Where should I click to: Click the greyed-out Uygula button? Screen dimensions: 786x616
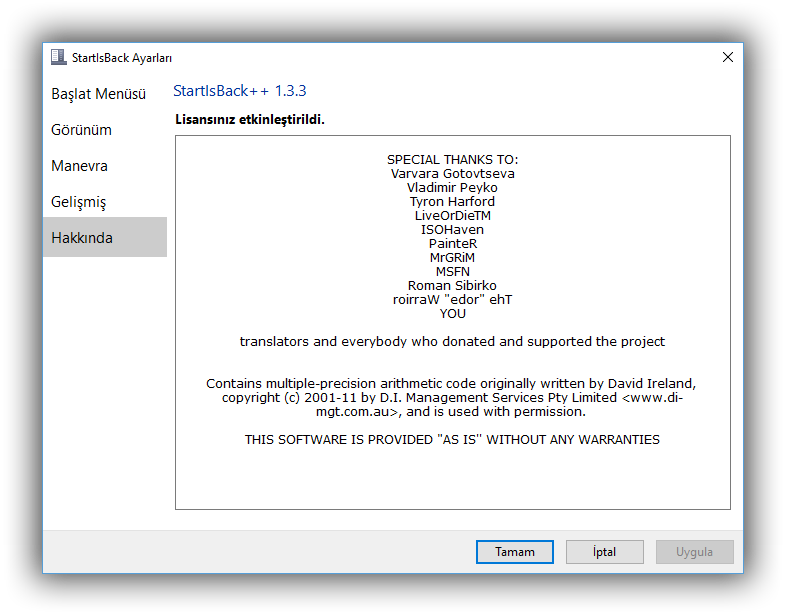coord(695,552)
